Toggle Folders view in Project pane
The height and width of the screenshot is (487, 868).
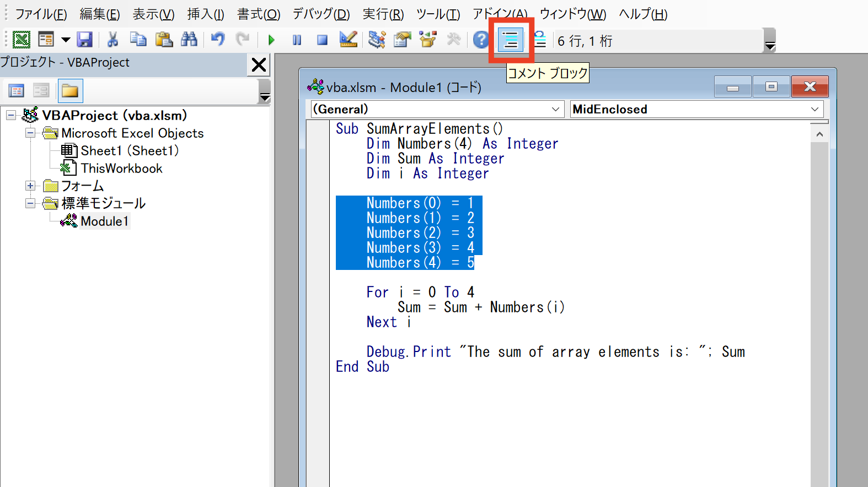pos(70,91)
